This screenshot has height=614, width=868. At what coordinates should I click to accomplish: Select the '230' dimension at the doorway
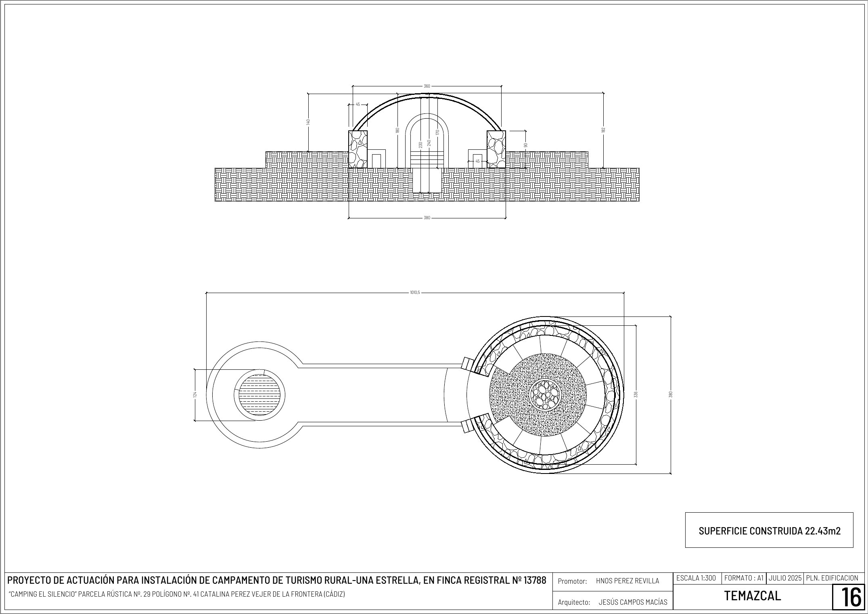click(420, 145)
